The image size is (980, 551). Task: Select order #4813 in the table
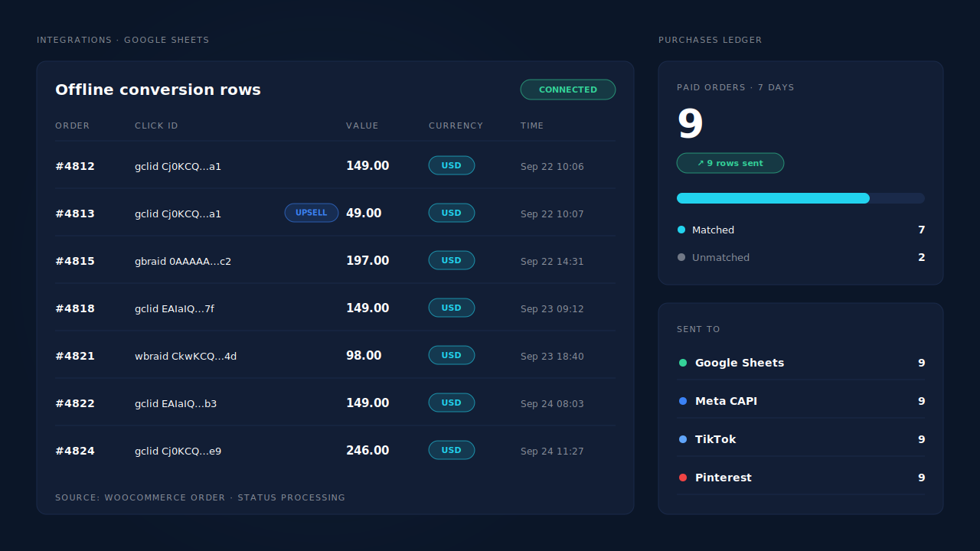[335, 214]
